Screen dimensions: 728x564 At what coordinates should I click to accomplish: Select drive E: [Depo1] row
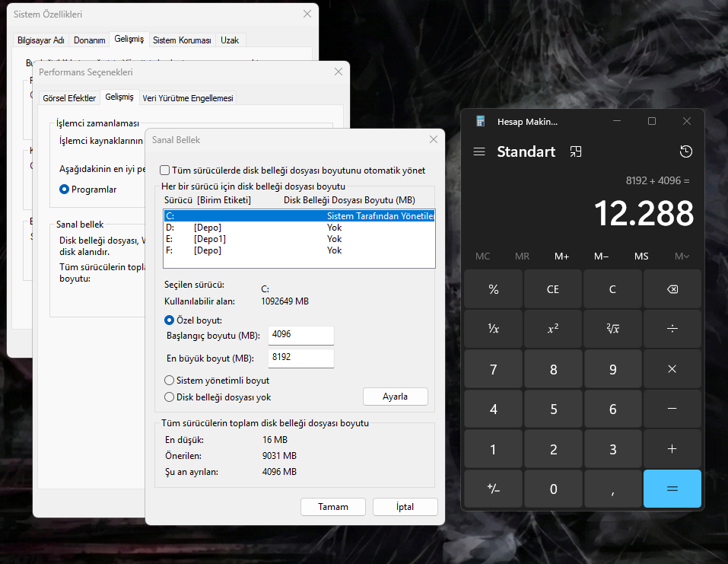[x=299, y=239]
